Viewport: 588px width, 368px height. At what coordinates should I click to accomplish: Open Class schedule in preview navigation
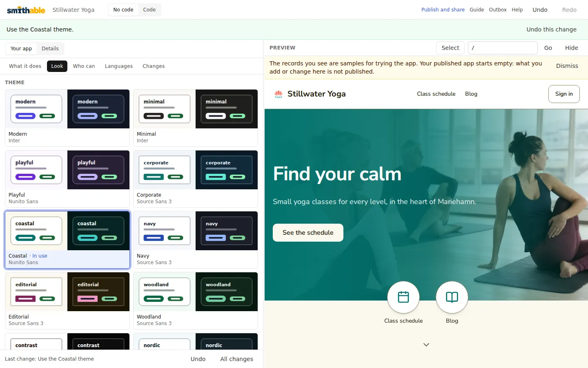coord(436,94)
